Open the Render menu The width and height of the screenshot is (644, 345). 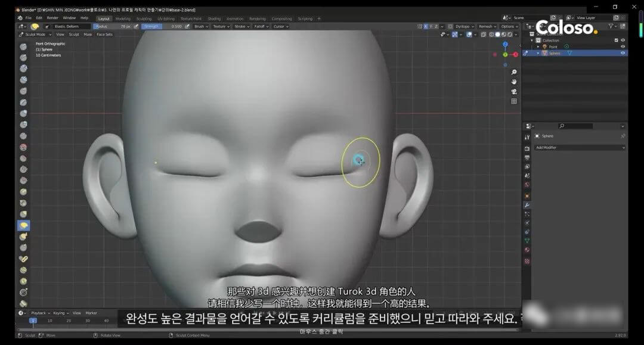[x=54, y=17]
